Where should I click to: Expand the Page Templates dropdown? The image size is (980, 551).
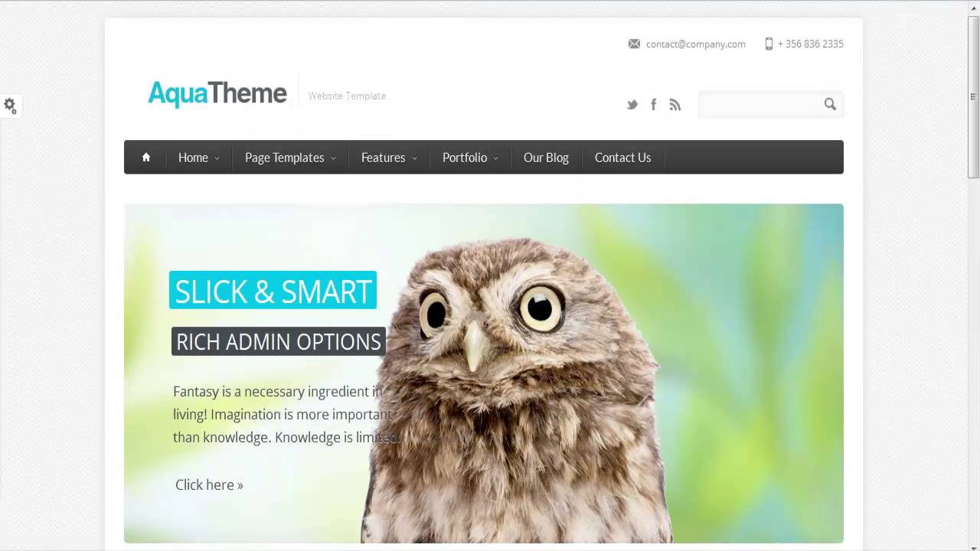tap(290, 158)
